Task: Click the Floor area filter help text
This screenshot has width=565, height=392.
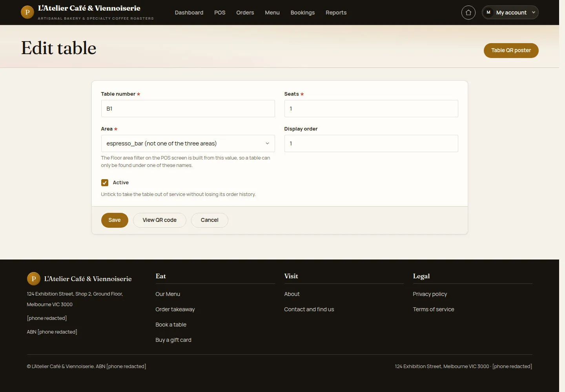Action: (186, 162)
